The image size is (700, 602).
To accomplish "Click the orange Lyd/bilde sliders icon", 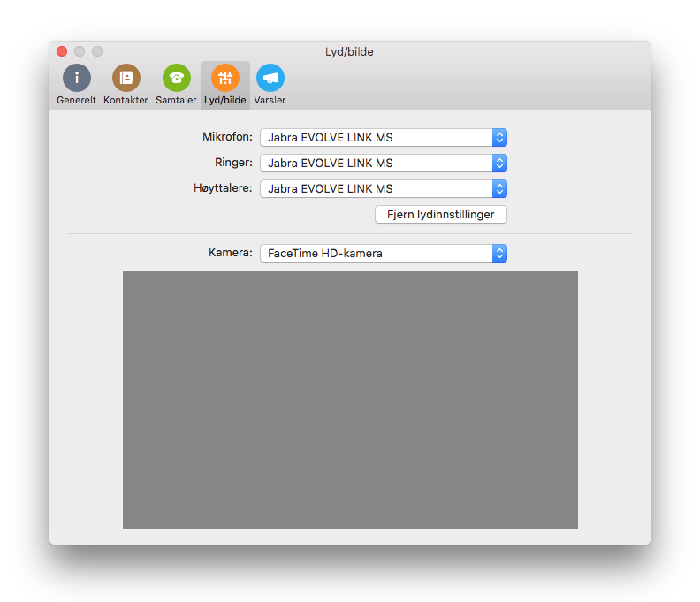I will pos(225,78).
